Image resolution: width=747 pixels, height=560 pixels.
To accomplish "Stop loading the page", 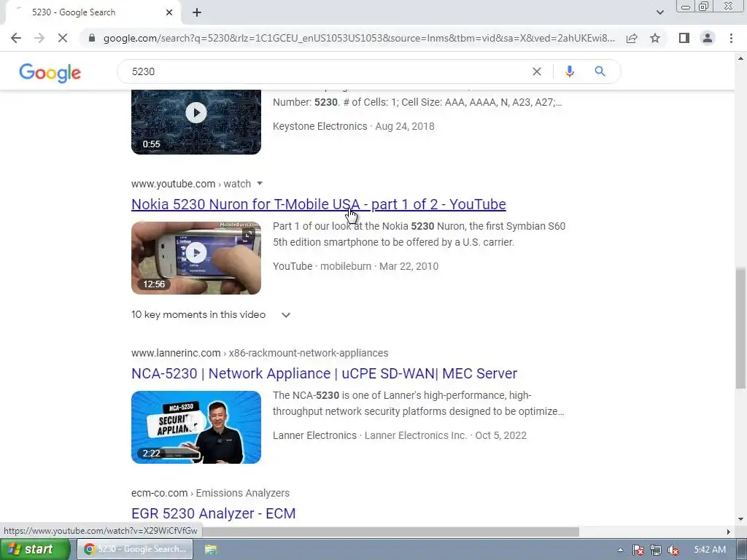I will [x=63, y=38].
